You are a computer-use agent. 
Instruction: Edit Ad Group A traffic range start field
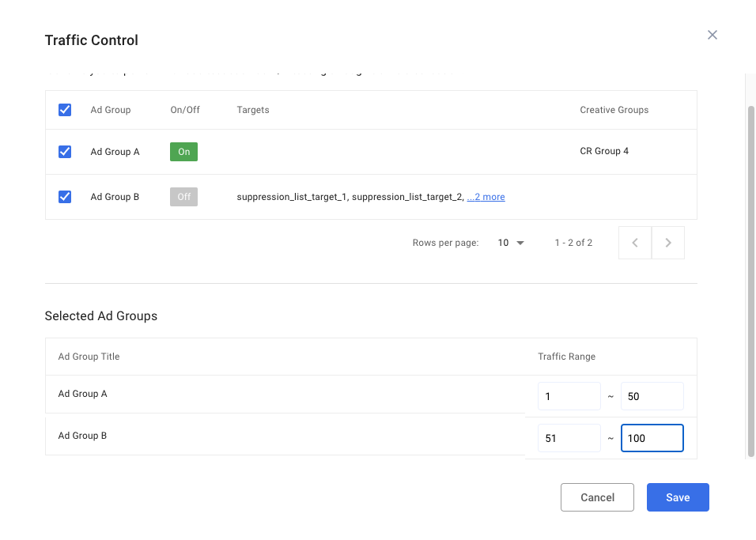tap(569, 396)
